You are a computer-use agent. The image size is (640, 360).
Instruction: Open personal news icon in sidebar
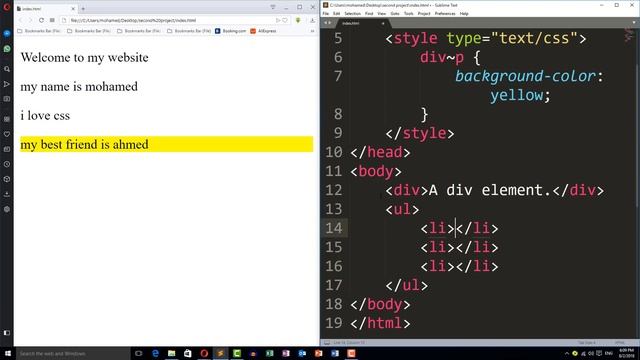point(7,149)
